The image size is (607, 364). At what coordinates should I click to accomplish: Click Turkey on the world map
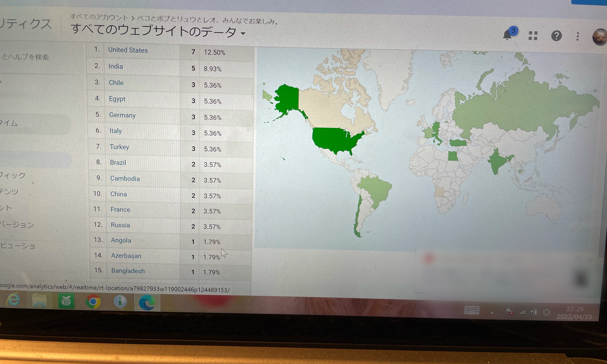click(458, 143)
